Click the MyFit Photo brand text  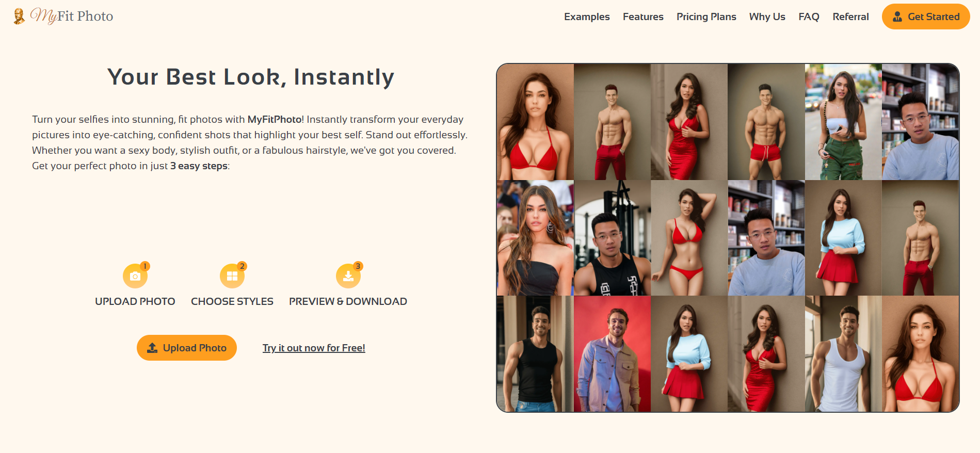click(72, 17)
